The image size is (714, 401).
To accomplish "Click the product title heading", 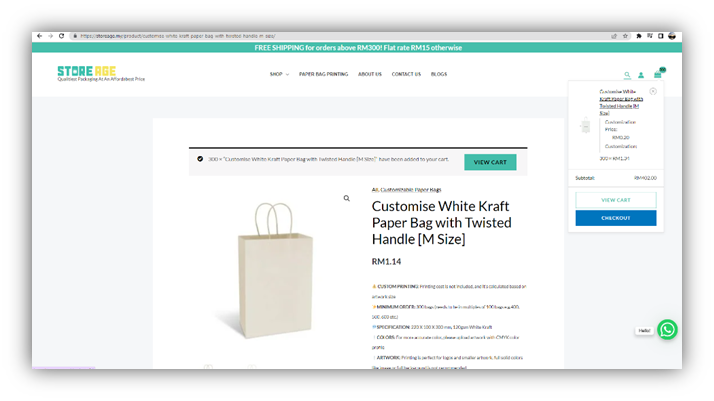I will [x=441, y=223].
